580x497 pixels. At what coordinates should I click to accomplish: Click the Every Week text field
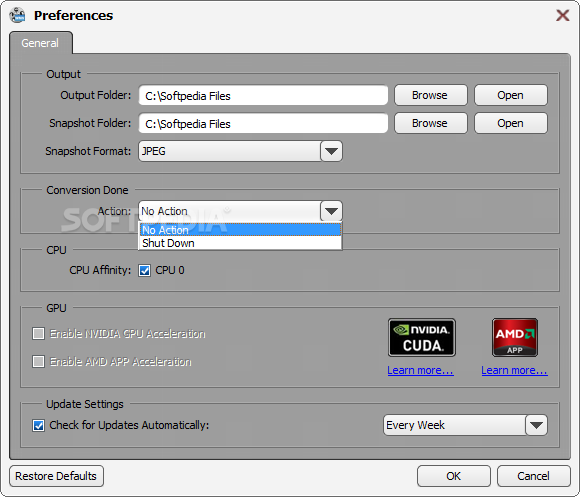[455, 425]
